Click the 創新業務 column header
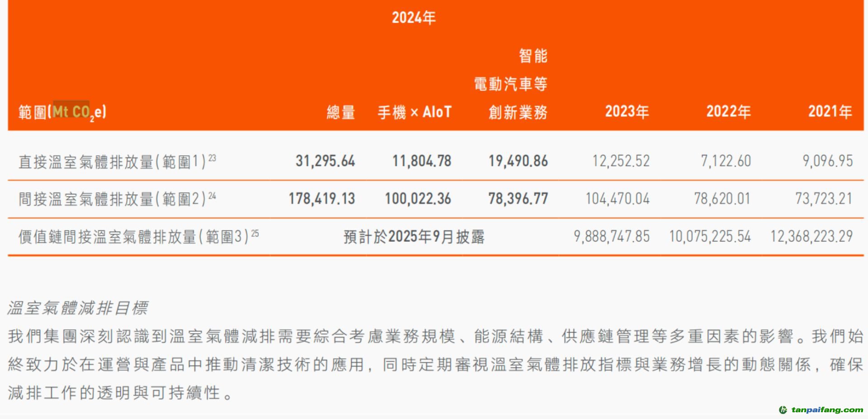The image size is (868, 419). coord(518,112)
